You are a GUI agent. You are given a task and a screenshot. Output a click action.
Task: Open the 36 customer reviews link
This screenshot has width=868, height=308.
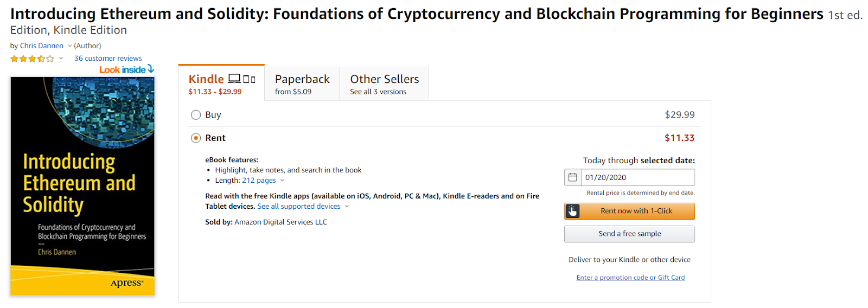pyautogui.click(x=108, y=59)
